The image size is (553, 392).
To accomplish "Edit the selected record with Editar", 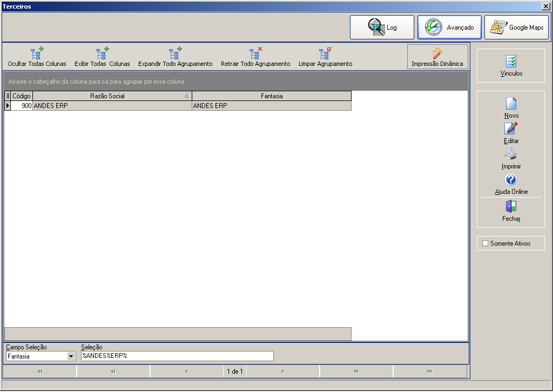I will [511, 133].
